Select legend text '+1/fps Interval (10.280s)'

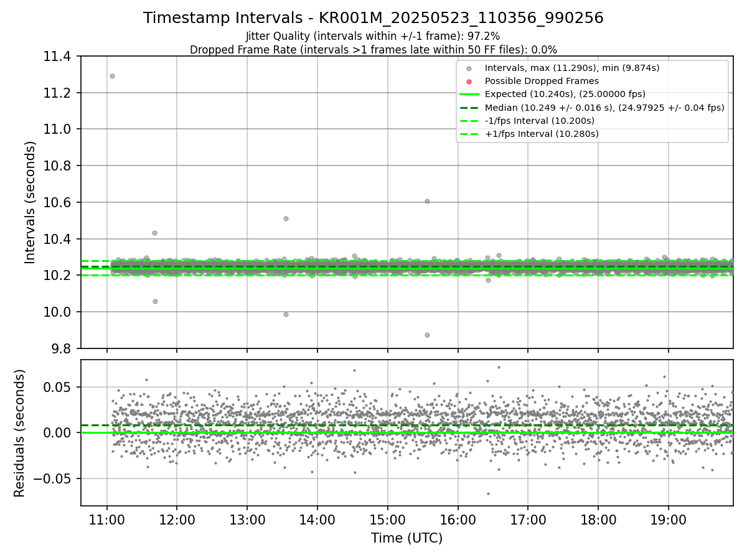[542, 134]
